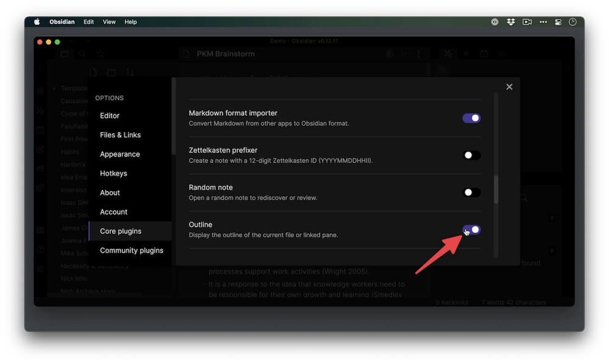
Task: Open settings gear in left ribbon
Action: click(x=40, y=268)
